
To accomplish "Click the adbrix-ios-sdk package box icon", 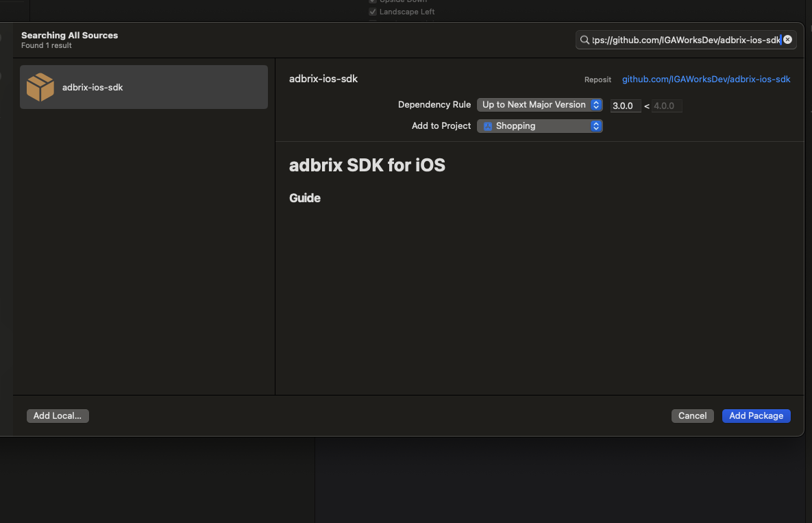I will click(40, 87).
